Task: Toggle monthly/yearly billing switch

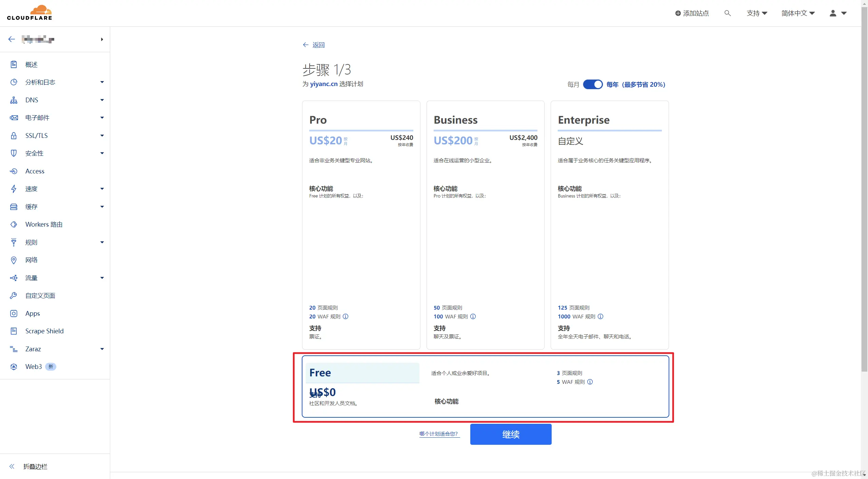Action: pos(593,84)
